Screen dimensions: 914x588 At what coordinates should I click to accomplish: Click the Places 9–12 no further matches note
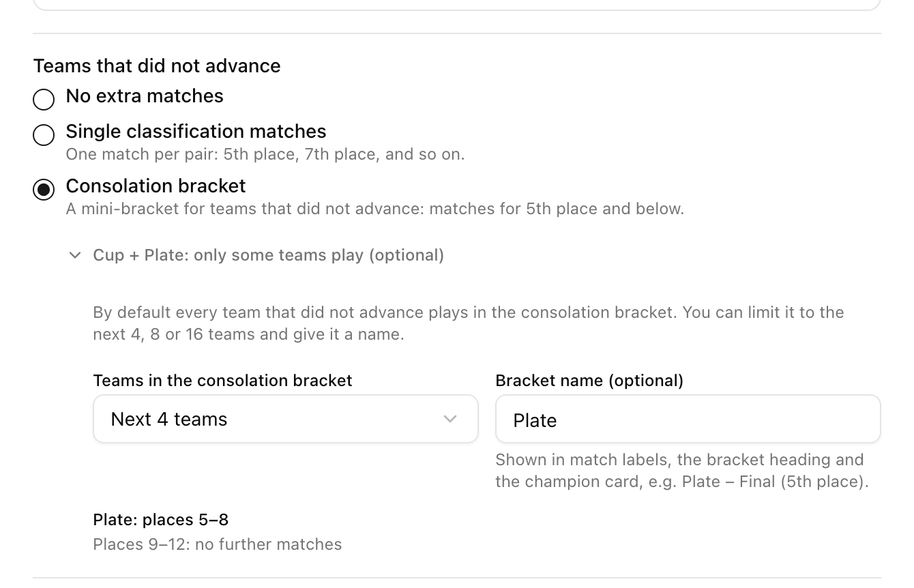(218, 544)
